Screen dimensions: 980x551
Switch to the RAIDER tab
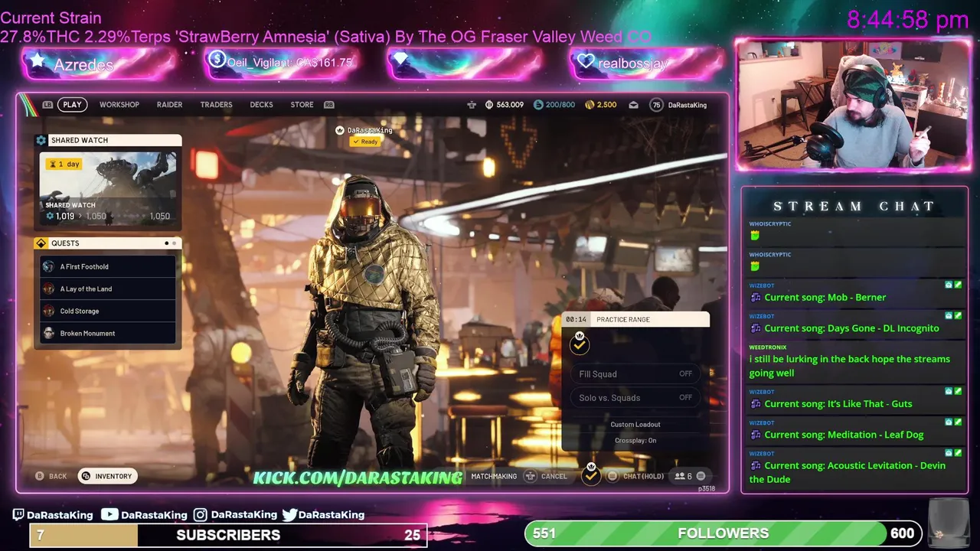(x=169, y=105)
